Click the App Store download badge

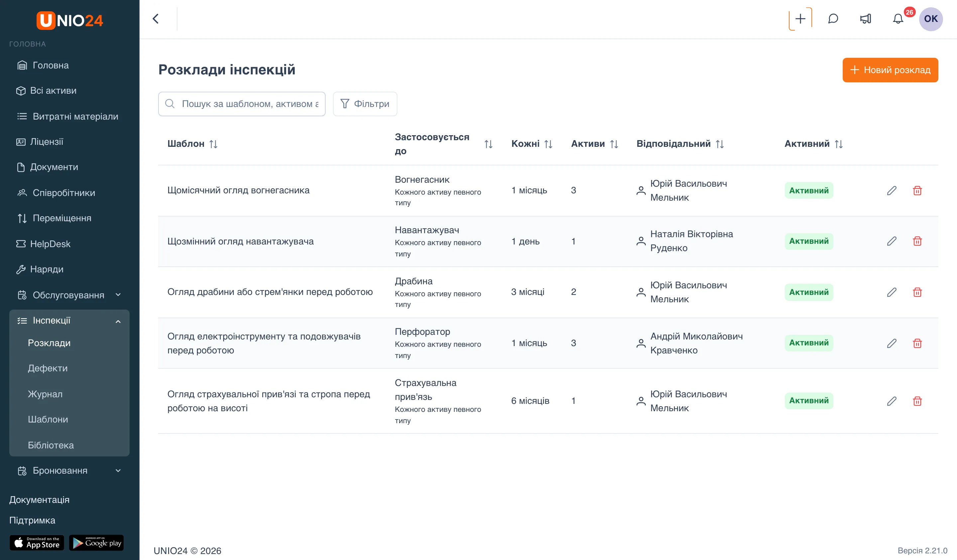tap(37, 542)
